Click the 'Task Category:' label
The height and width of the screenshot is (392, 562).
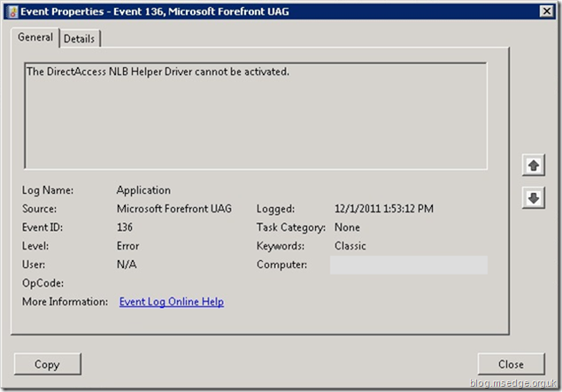coord(290,227)
